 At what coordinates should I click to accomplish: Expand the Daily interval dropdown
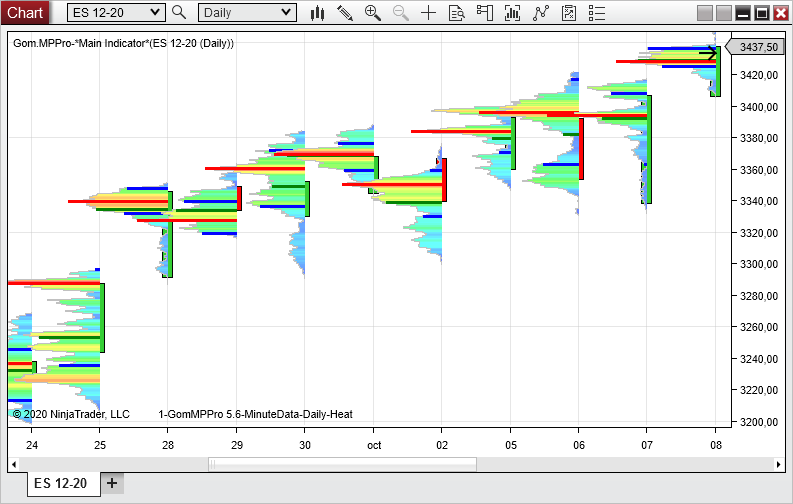pyautogui.click(x=286, y=13)
